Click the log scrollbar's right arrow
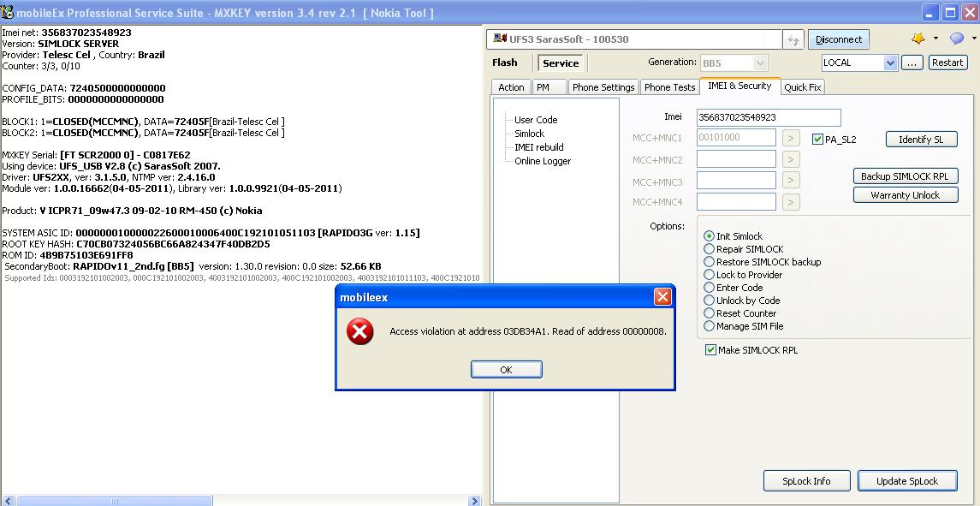 coord(474,501)
